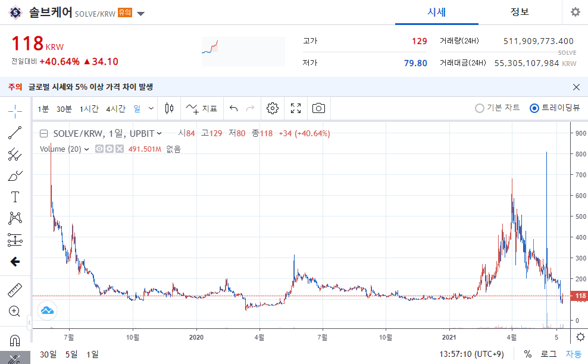588x364 pixels.
Task: Switch to the 정보 tab
Action: pyautogui.click(x=520, y=12)
